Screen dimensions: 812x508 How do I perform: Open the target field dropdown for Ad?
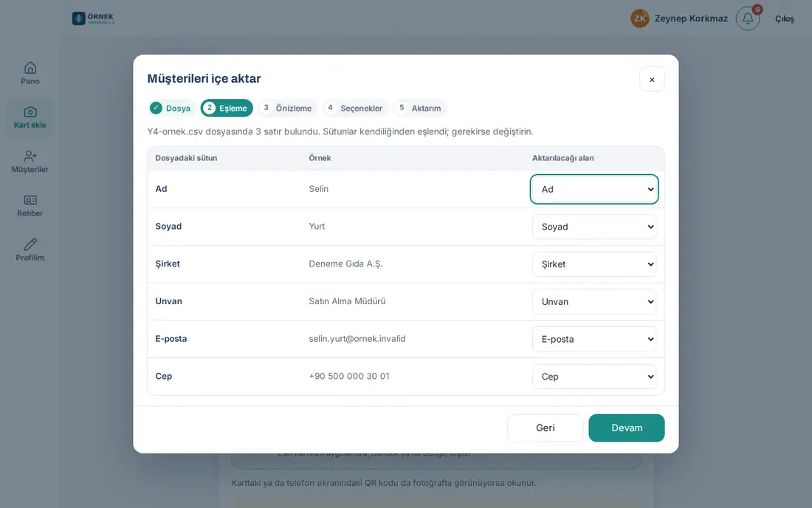point(594,189)
